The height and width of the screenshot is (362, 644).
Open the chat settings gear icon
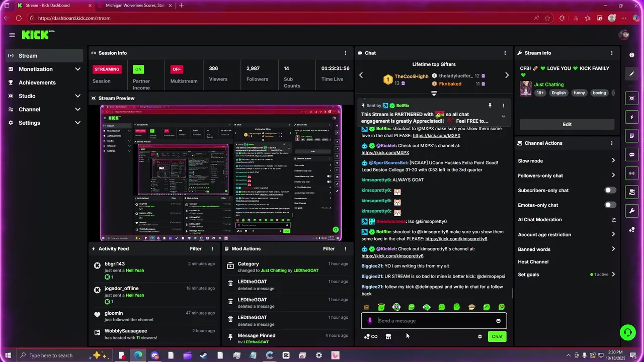click(x=479, y=337)
